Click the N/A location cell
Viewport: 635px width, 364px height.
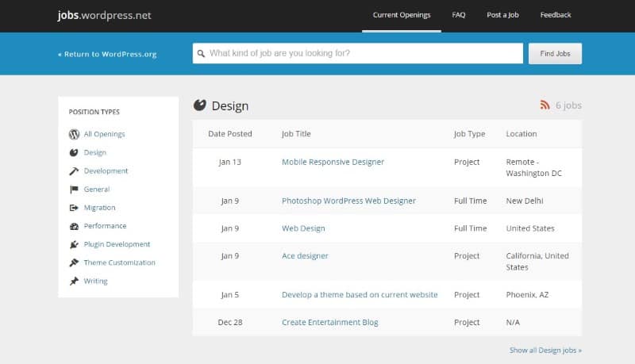point(513,322)
